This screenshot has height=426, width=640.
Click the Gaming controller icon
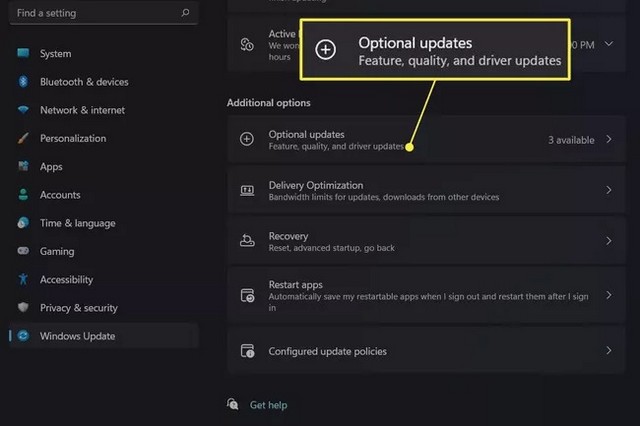(x=23, y=251)
